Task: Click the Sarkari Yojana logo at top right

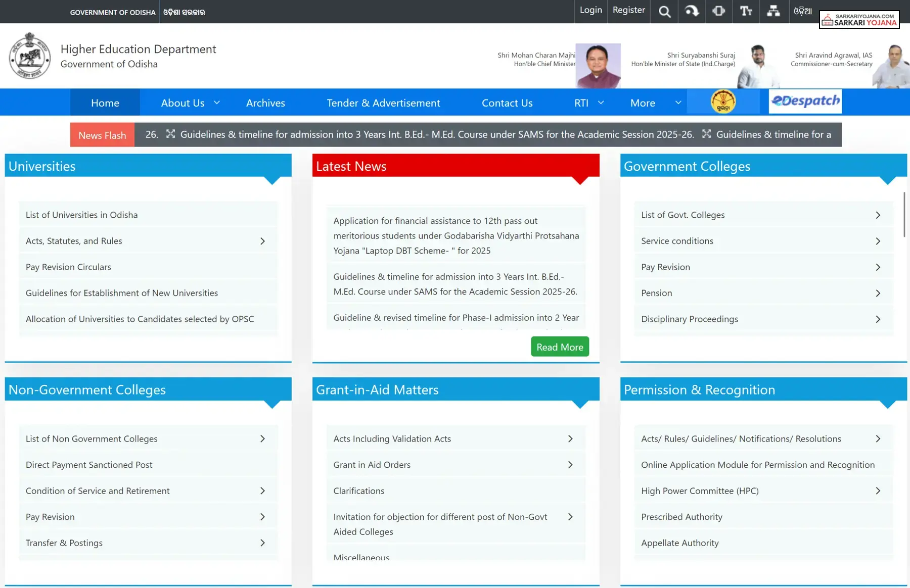Action: tap(859, 20)
